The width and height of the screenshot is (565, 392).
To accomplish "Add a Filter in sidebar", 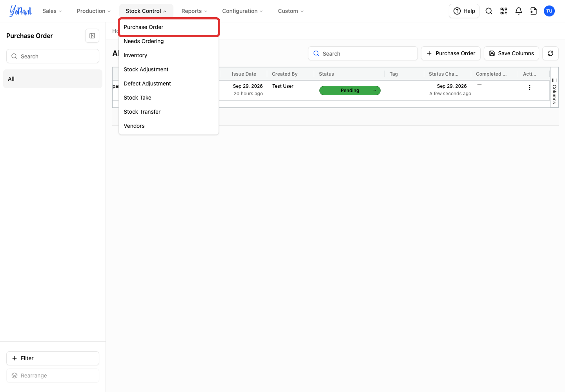I will [53, 358].
